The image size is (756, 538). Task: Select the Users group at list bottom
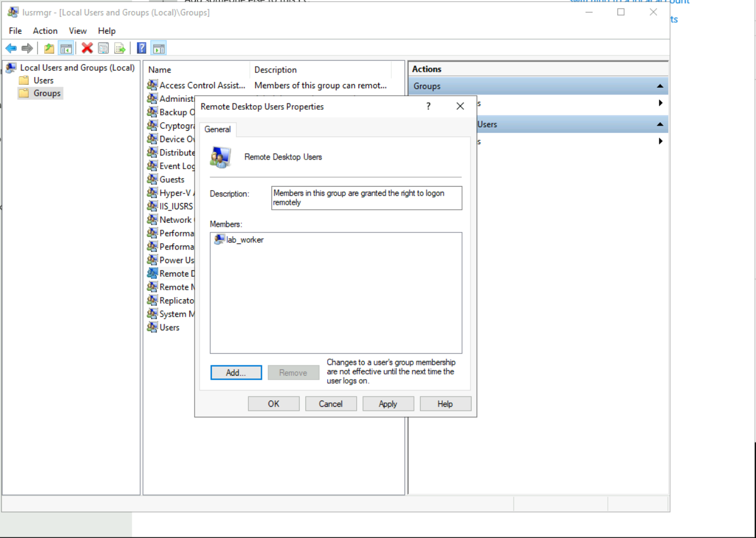click(163, 328)
